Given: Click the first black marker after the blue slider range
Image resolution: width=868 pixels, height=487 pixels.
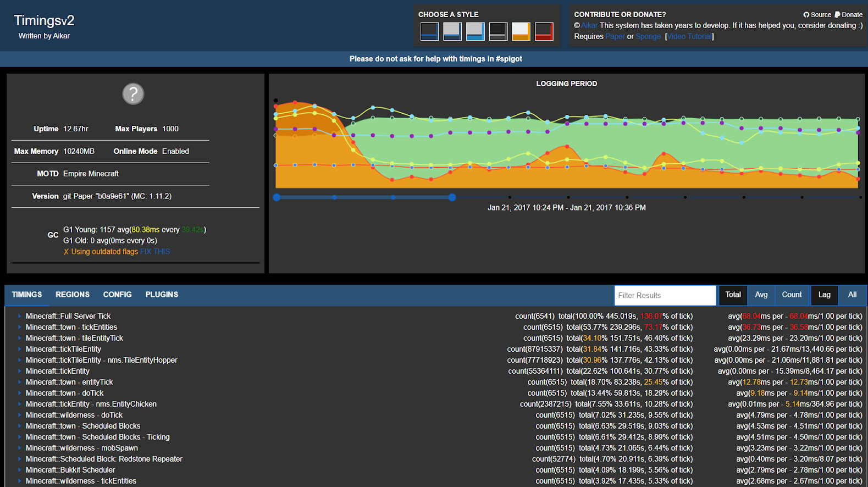Looking at the screenshot, I should pos(510,197).
